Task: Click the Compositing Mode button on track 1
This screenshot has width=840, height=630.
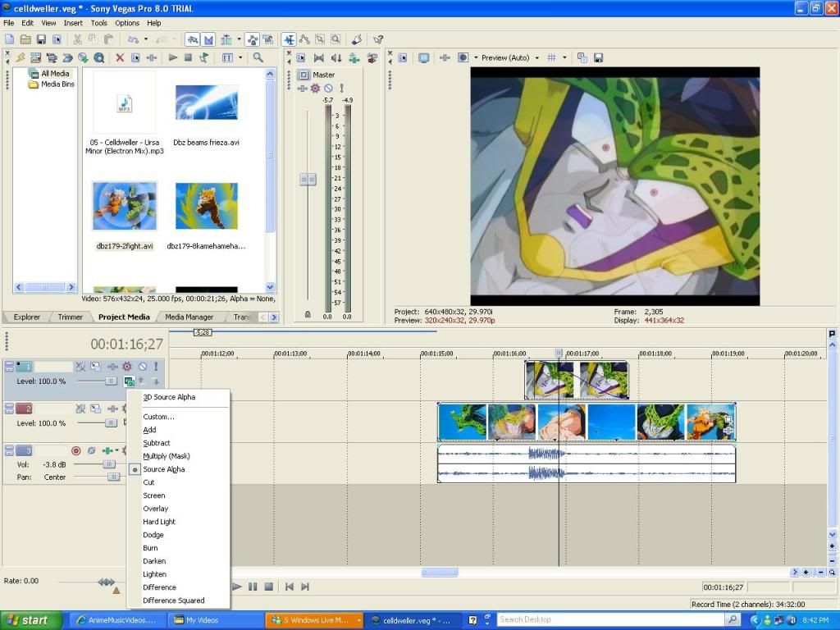Action: coord(129,381)
